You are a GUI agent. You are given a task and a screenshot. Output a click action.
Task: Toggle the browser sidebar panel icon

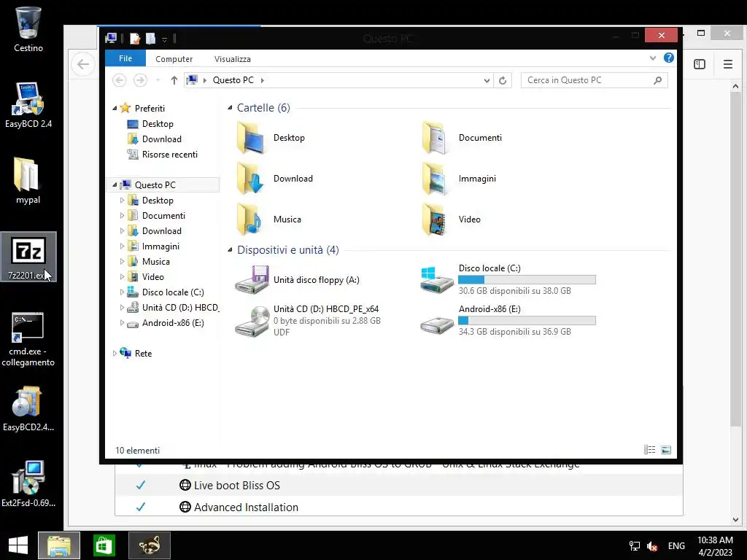coord(700,64)
